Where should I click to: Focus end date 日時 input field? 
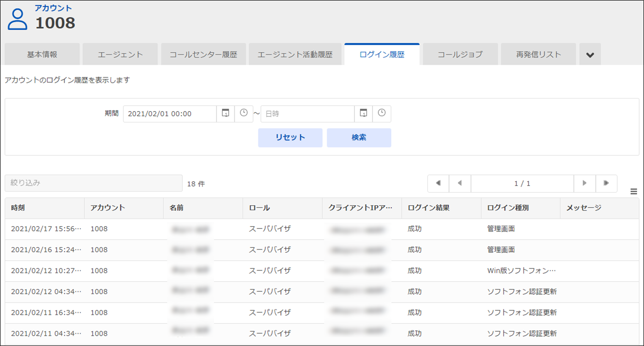[x=308, y=114]
